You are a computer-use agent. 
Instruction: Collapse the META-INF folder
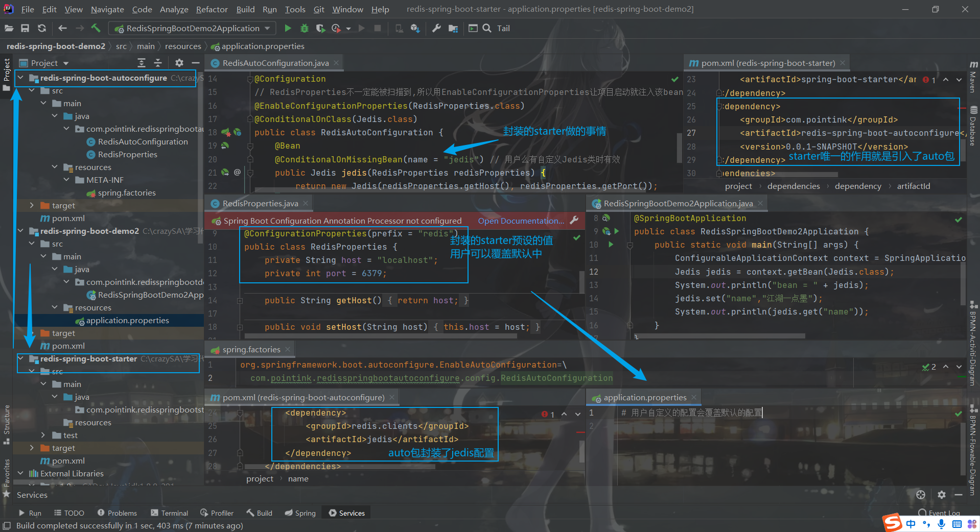click(66, 180)
